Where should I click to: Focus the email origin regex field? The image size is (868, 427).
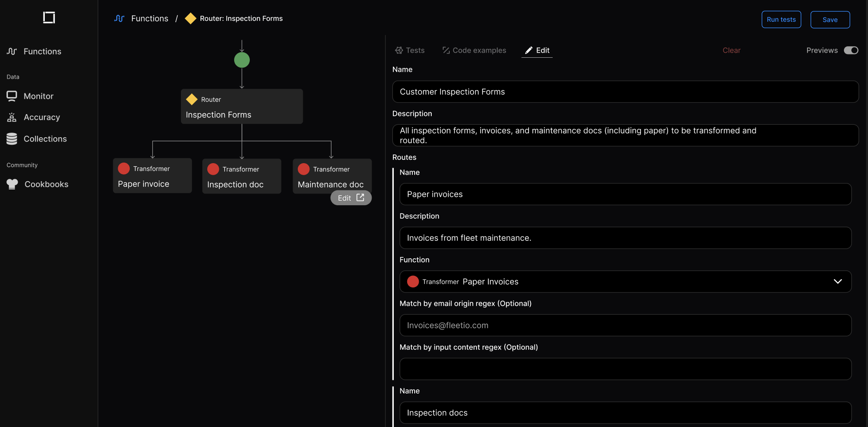pos(625,325)
